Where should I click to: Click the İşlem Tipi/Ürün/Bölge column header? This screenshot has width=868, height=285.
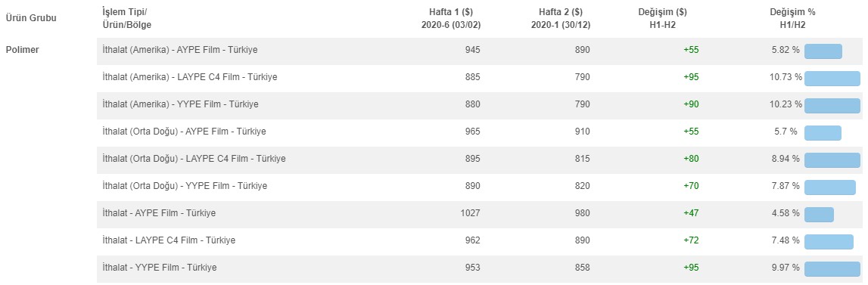127,18
